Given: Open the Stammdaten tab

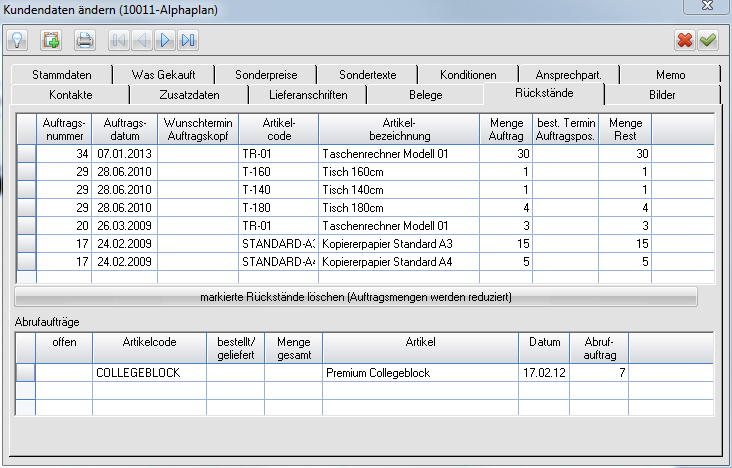Looking at the screenshot, I should [62, 75].
